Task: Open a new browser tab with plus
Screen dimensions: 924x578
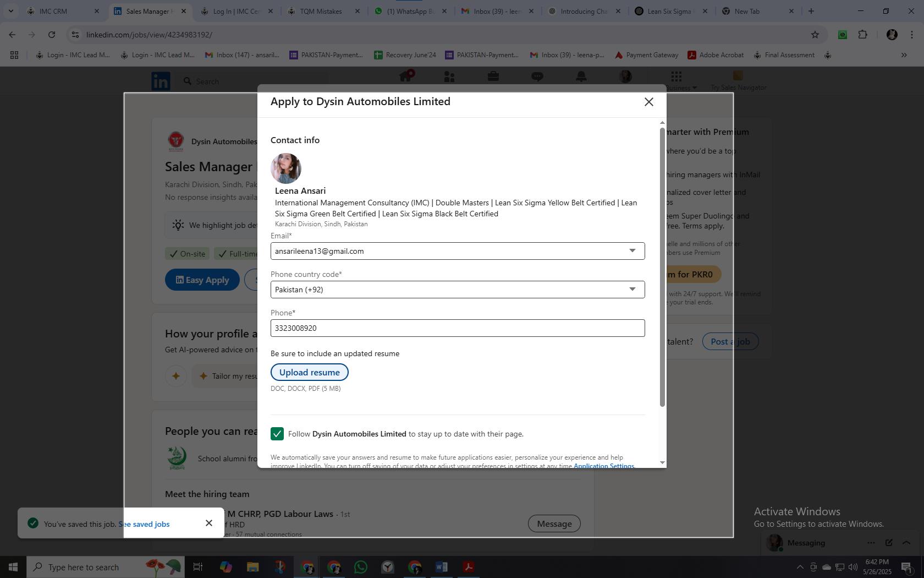Action: pos(811,11)
